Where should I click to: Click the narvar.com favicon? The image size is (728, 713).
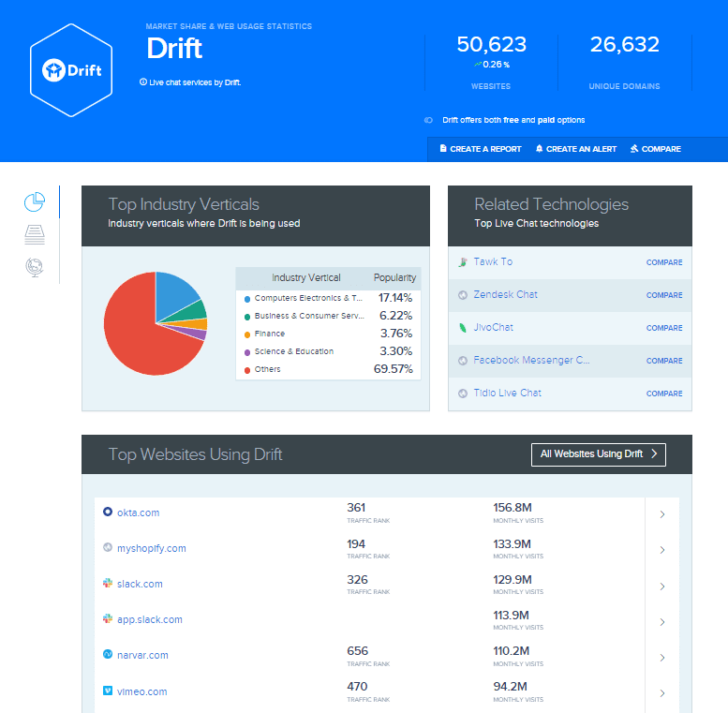(108, 654)
